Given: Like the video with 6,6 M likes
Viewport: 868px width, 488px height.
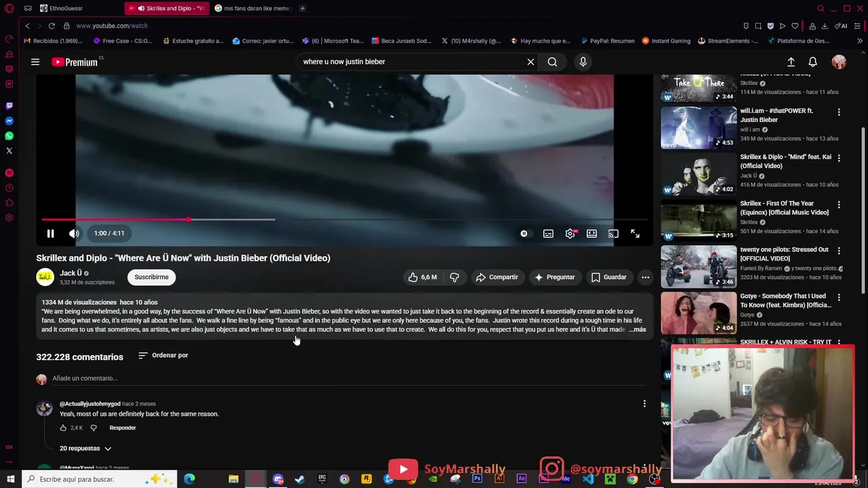Looking at the screenshot, I should [x=422, y=277].
